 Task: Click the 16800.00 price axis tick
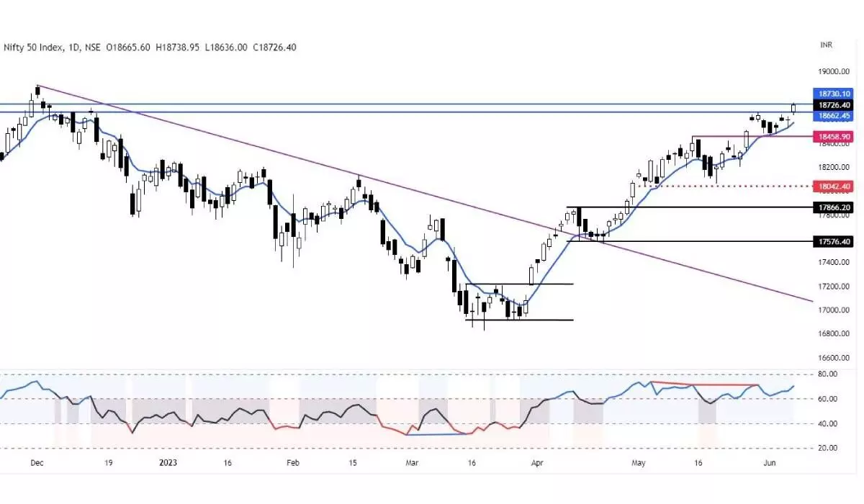834,334
